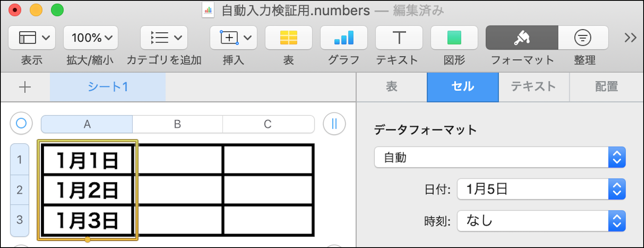Open the 時刻 format dropdown
Image resolution: width=644 pixels, height=248 pixels.
point(541,221)
